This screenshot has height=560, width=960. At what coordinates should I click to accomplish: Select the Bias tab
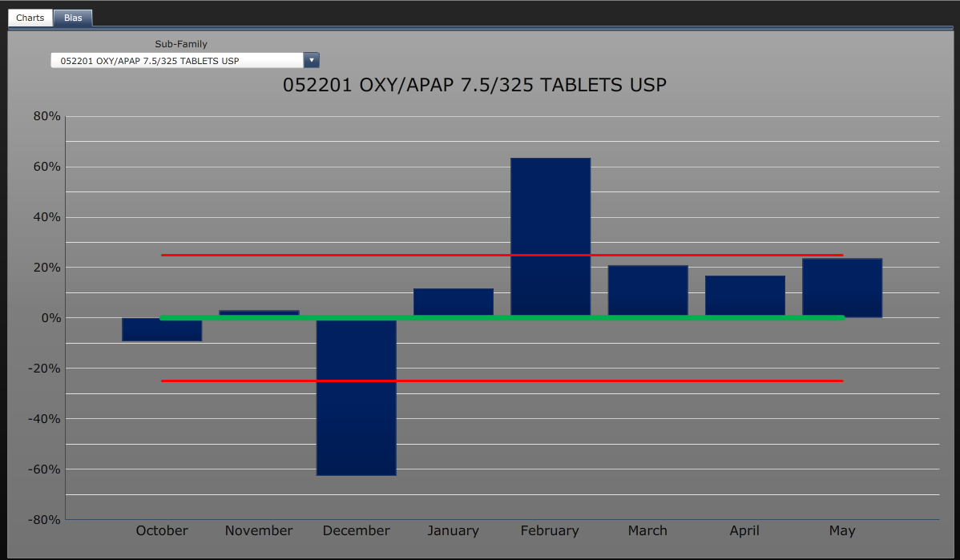pos(72,17)
